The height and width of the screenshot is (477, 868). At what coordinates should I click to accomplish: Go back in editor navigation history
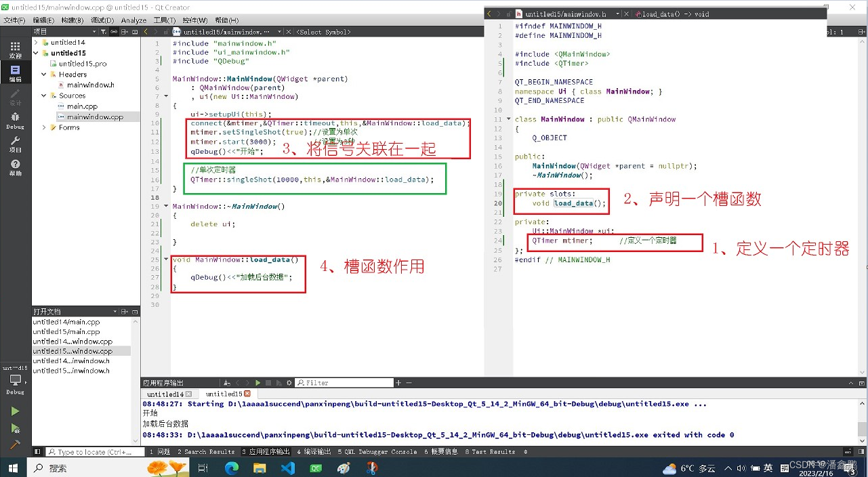[146, 32]
